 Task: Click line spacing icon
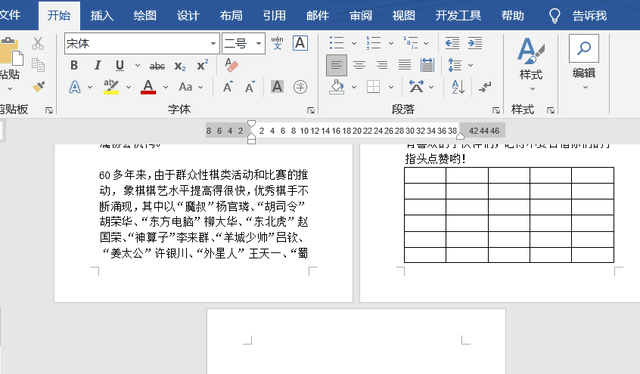tap(455, 65)
